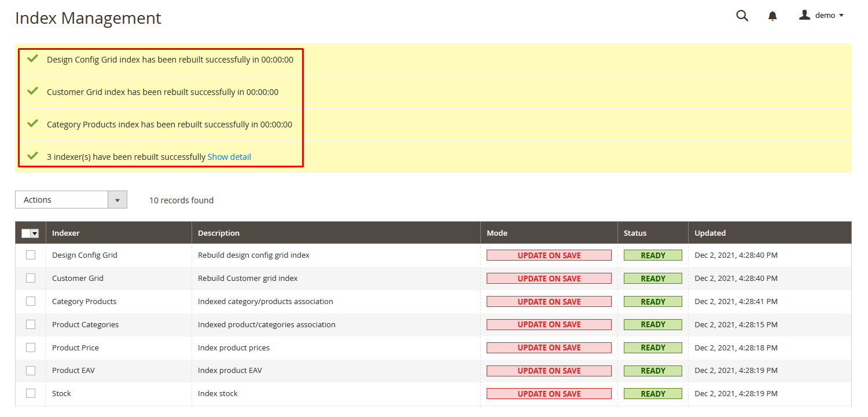Viewport: 868px width, 417px height.
Task: Click the Product Categories updated timestamp
Action: (735, 324)
